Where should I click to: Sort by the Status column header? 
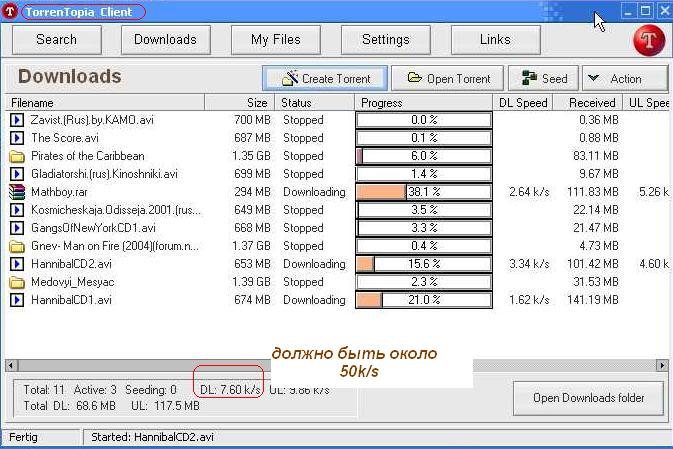pyautogui.click(x=314, y=103)
